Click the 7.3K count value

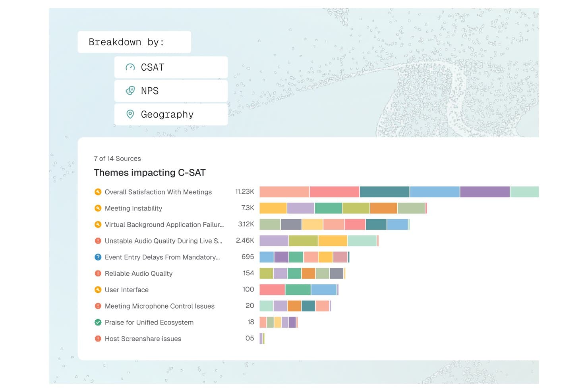tap(248, 208)
